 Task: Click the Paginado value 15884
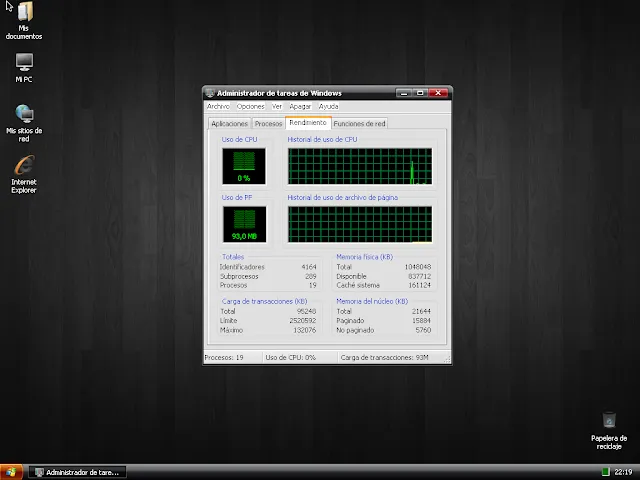click(x=421, y=321)
